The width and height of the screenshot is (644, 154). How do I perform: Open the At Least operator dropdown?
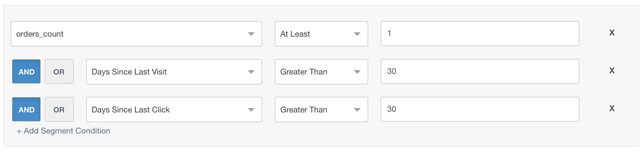[321, 34]
